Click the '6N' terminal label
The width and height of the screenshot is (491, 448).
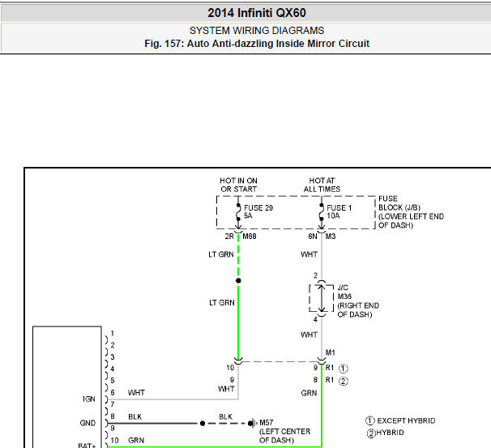pos(313,237)
